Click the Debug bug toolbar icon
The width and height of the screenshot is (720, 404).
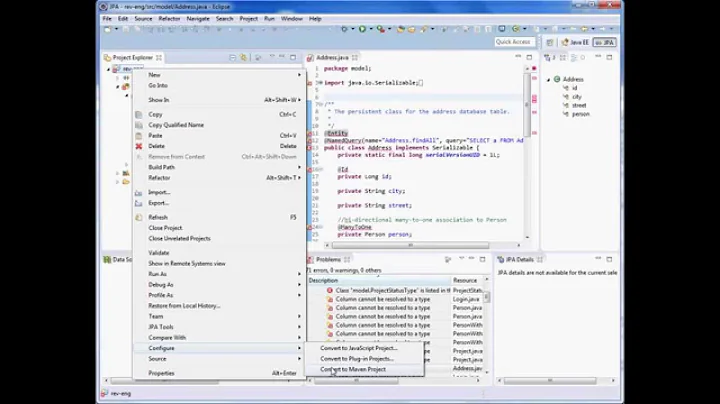[344, 29]
